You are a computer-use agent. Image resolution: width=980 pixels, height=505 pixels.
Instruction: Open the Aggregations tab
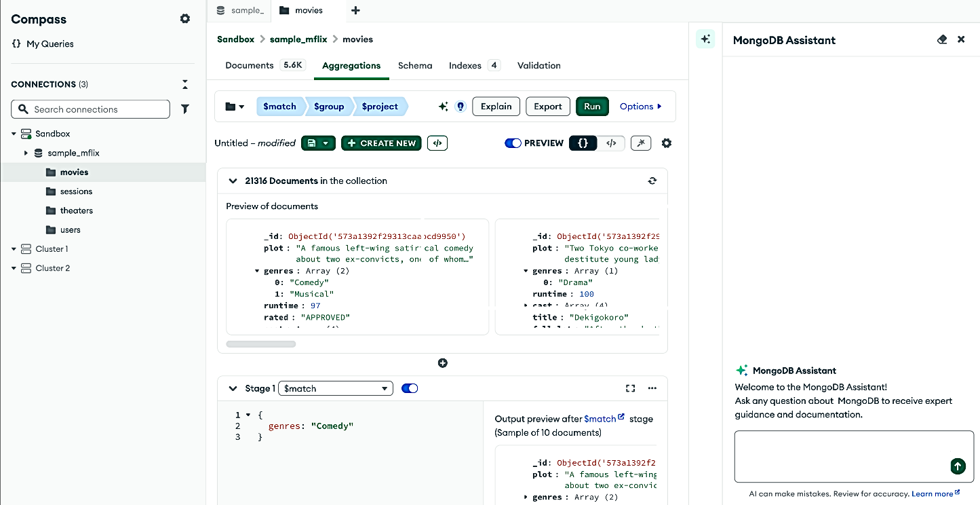[x=351, y=66]
